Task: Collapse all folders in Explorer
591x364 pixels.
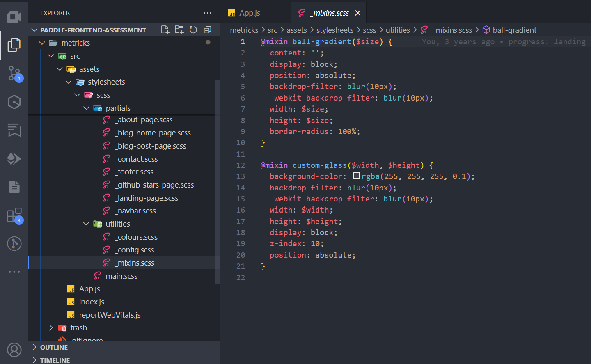Action: pos(208,30)
